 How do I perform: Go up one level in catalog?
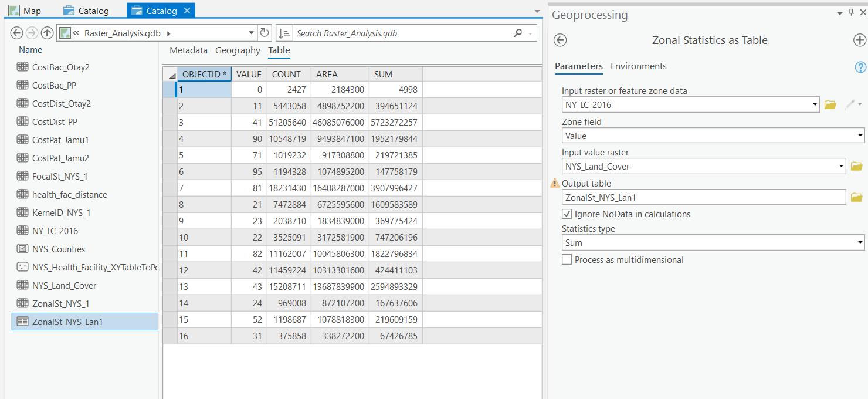tap(47, 33)
